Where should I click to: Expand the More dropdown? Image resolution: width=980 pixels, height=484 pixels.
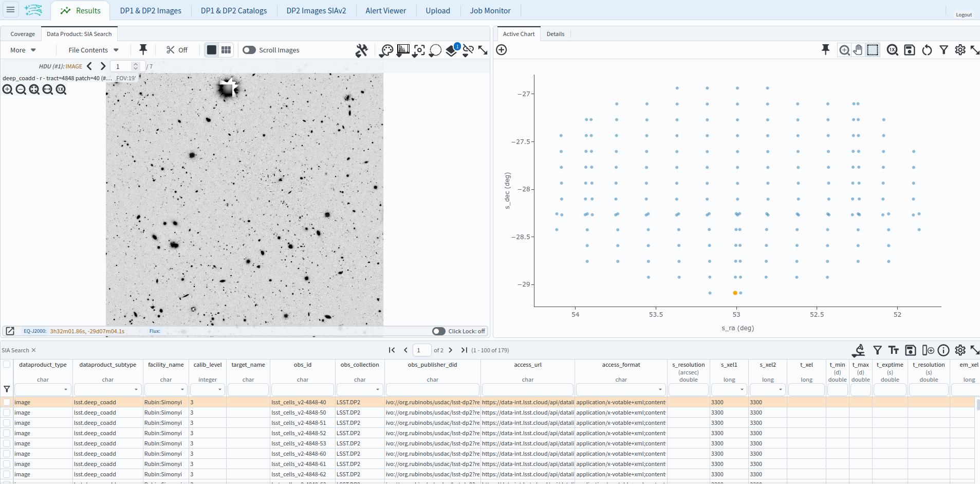pyautogui.click(x=23, y=50)
